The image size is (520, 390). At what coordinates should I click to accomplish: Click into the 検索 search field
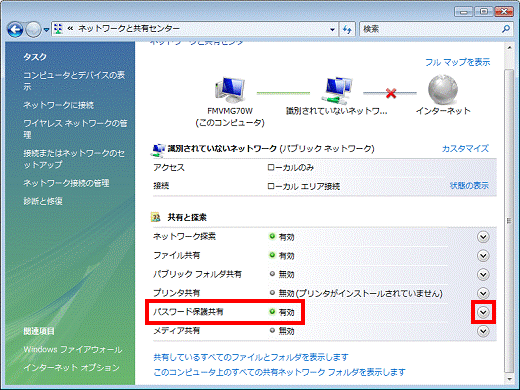pos(430,29)
